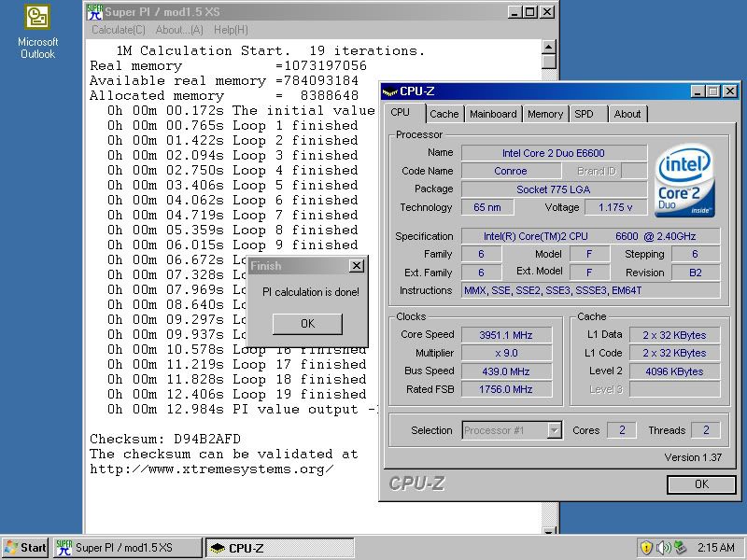Switch to Super PI taskbar button

(x=127, y=548)
